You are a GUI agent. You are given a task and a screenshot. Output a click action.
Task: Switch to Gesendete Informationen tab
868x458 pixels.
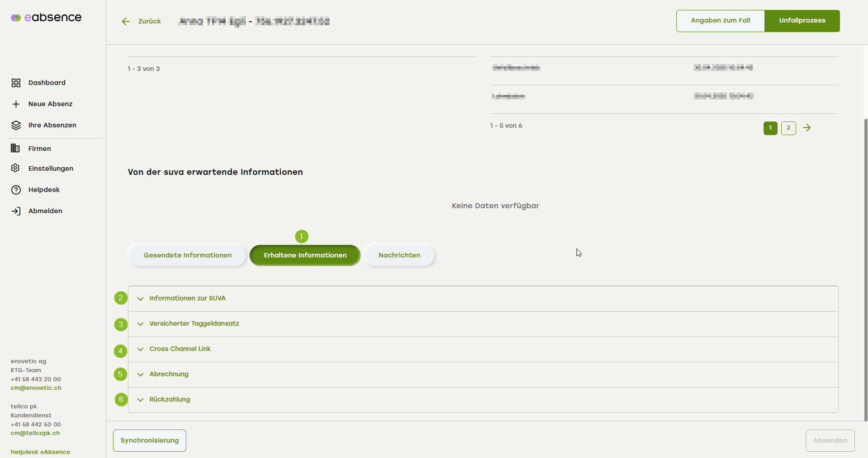pos(188,255)
